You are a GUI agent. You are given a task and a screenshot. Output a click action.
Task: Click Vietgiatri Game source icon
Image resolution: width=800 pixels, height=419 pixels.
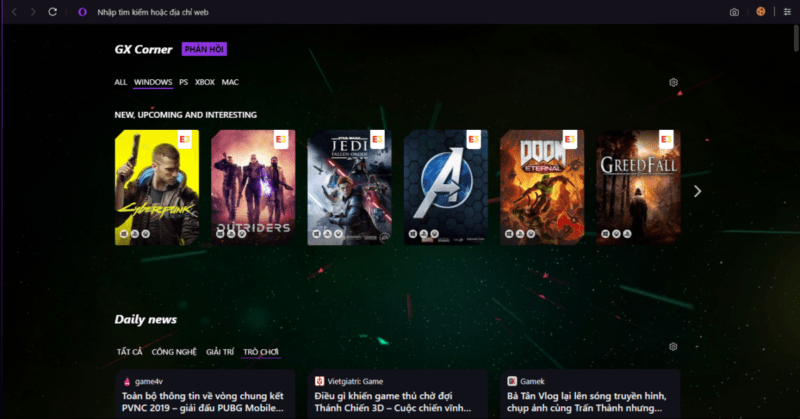click(x=319, y=381)
